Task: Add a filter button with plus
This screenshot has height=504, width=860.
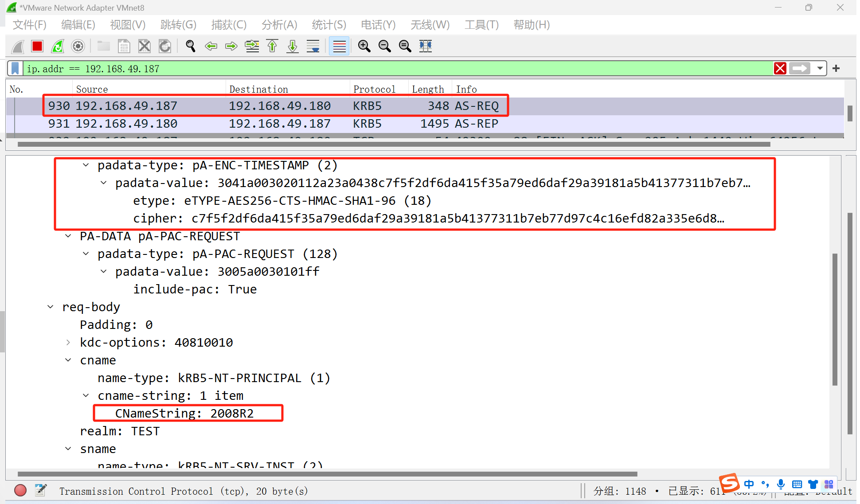Action: pyautogui.click(x=836, y=69)
